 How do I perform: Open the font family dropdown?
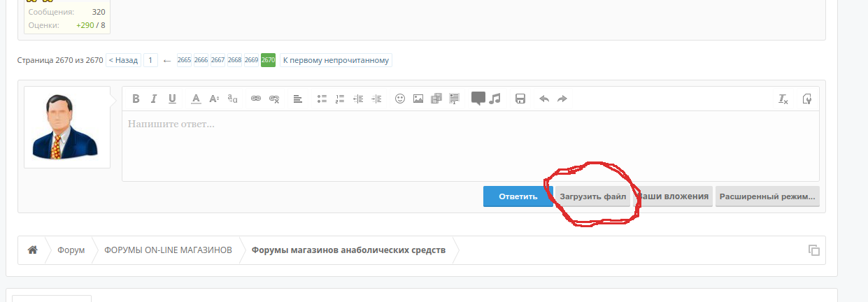(x=233, y=99)
